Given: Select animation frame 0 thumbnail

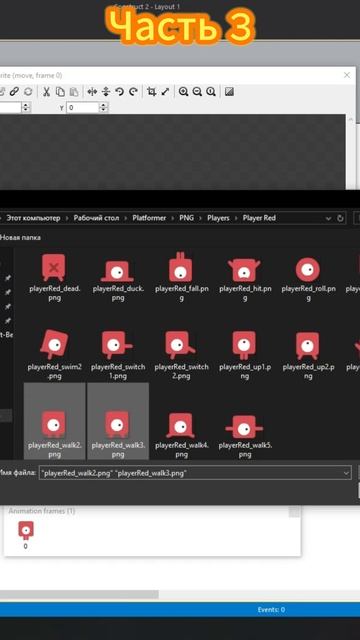Looking at the screenshot, I should (x=26, y=535).
